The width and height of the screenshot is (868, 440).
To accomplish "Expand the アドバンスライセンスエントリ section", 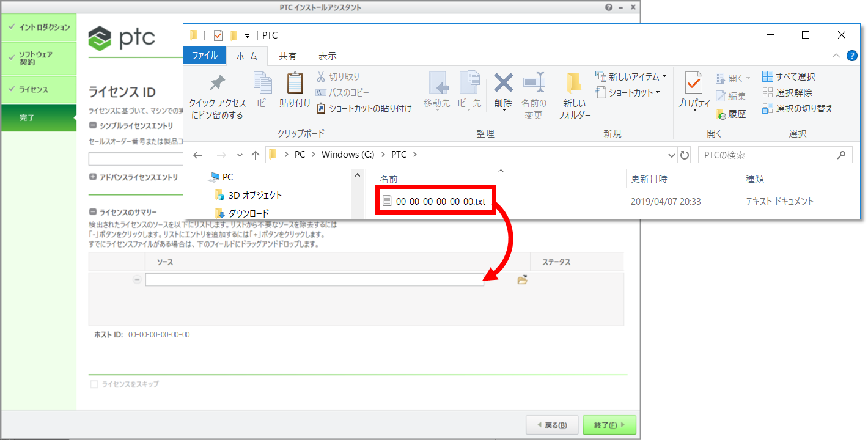I will [93, 177].
